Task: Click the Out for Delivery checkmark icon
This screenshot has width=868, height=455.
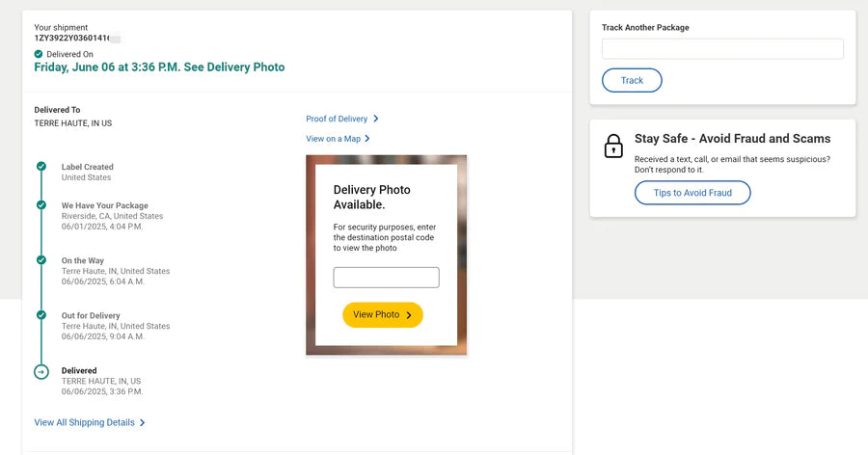Action: (x=41, y=315)
